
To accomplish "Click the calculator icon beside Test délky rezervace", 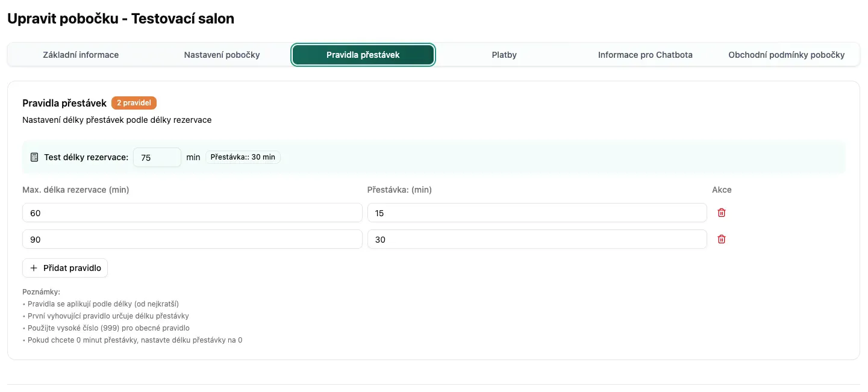I will click(34, 157).
